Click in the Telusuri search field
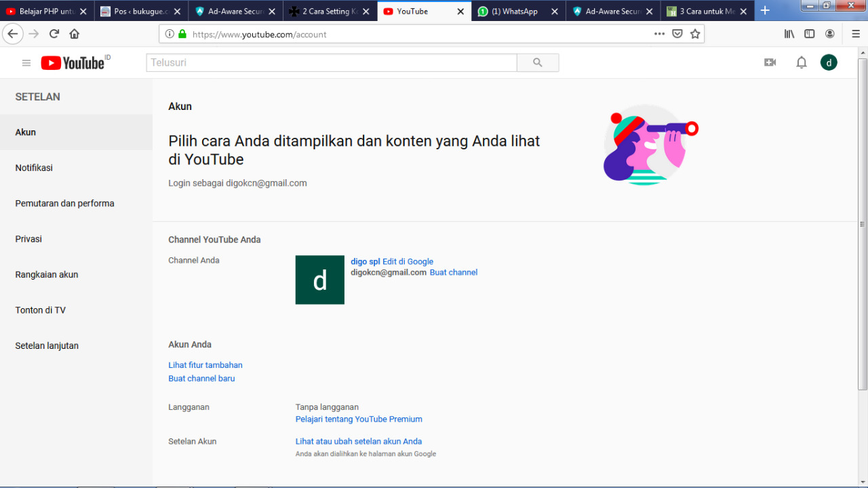Image resolution: width=868 pixels, height=488 pixels. (331, 62)
